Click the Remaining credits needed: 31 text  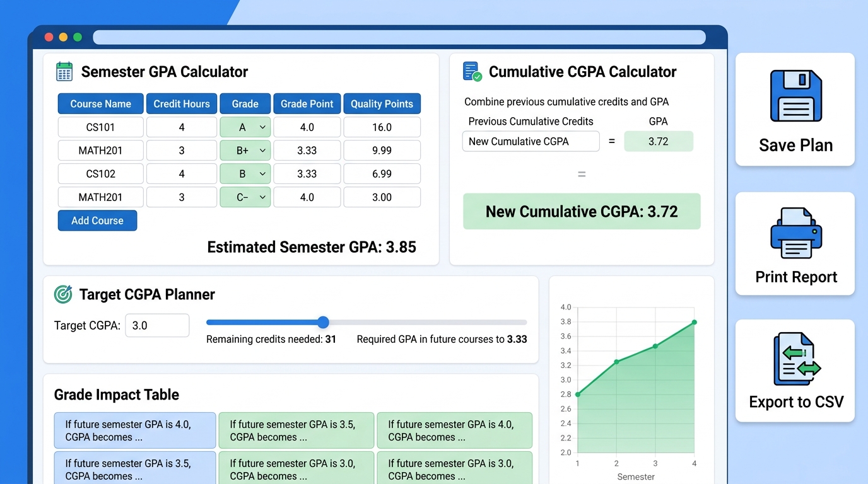271,339
